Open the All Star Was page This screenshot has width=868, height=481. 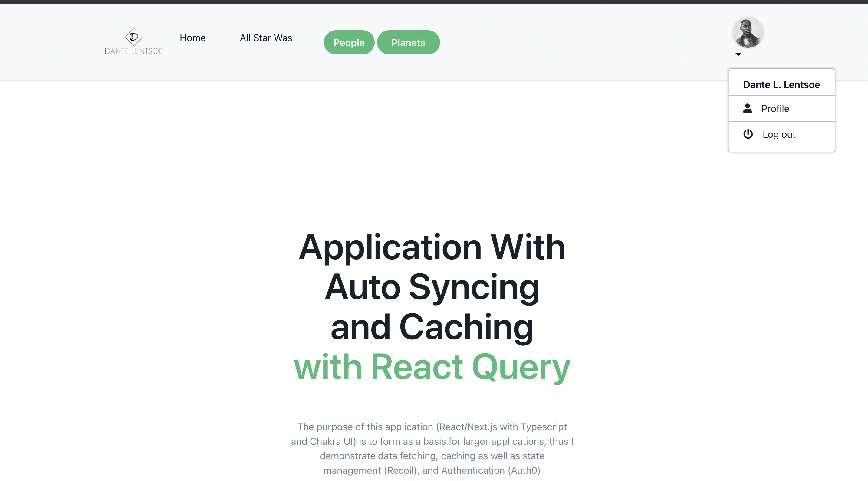[266, 38]
